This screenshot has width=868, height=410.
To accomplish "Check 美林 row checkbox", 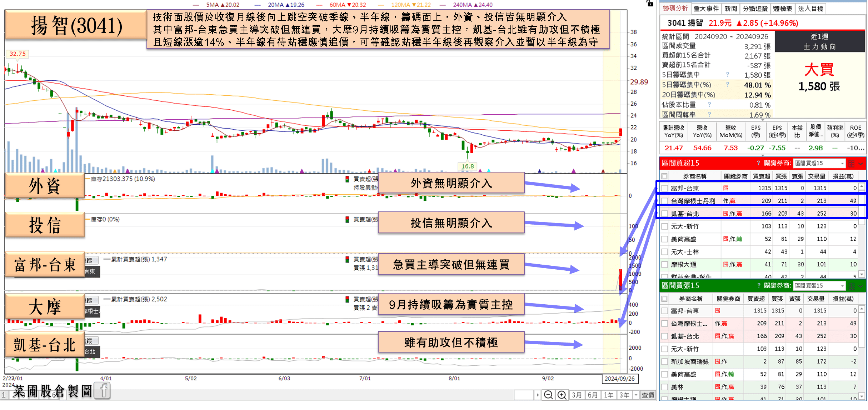I will 664,387.
